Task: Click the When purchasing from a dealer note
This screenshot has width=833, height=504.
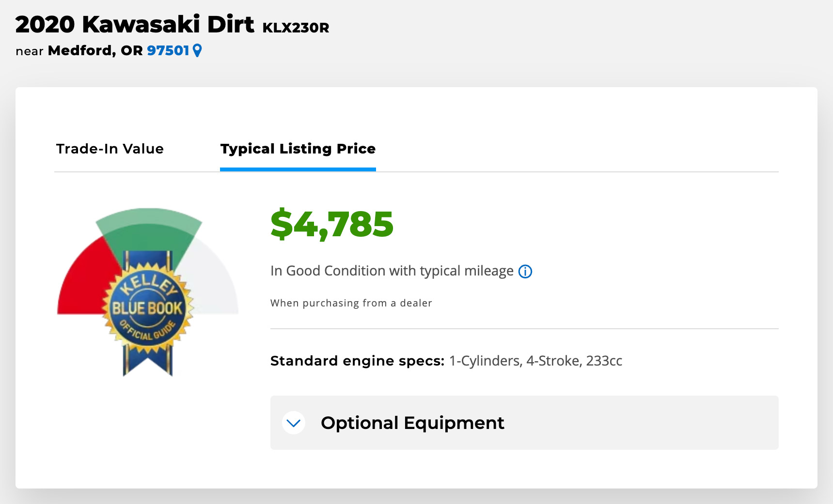Action: point(351,303)
